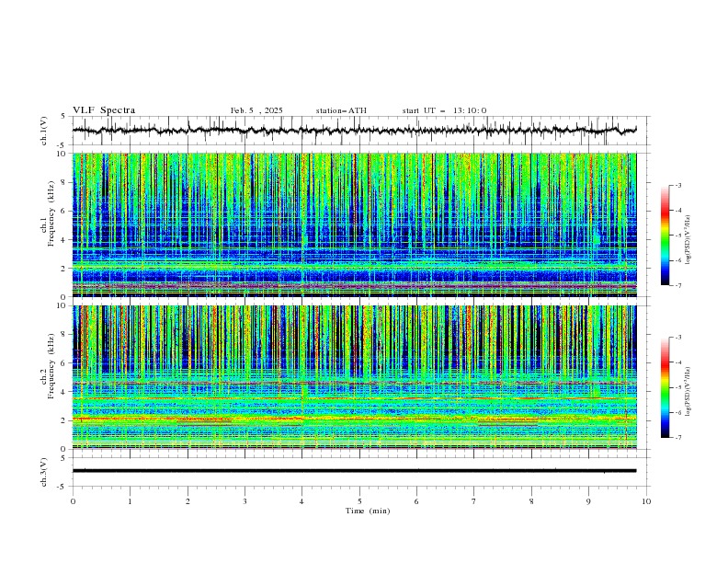The height and width of the screenshot is (563, 728).
Task: Click the date label "Feb. 5 , 2025"
Action: pos(256,110)
